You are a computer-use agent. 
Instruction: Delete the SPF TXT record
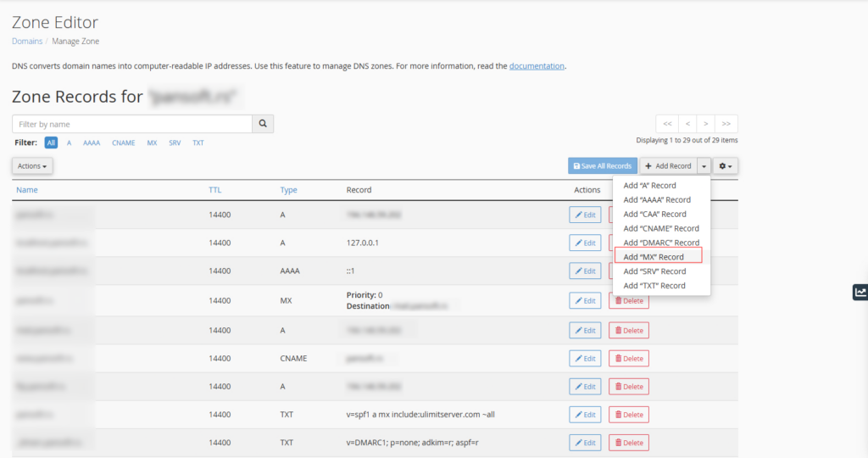pyautogui.click(x=628, y=415)
